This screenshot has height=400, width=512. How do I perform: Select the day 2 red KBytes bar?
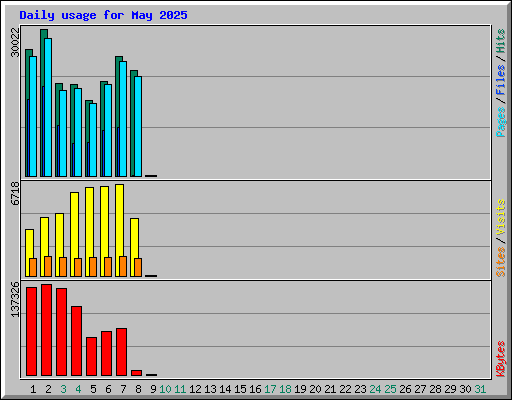tap(46, 330)
